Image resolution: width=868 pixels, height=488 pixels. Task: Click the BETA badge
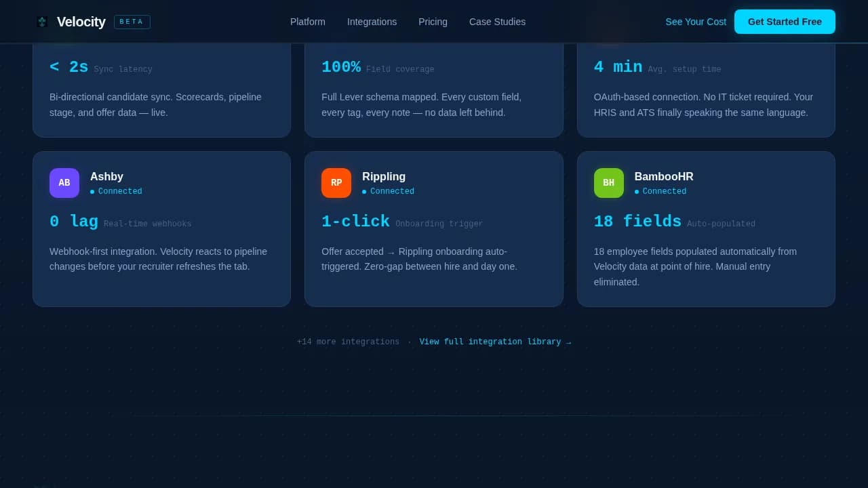(132, 22)
